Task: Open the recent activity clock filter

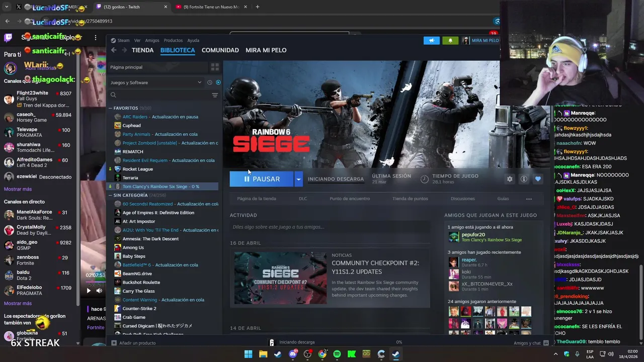Action: click(x=210, y=82)
